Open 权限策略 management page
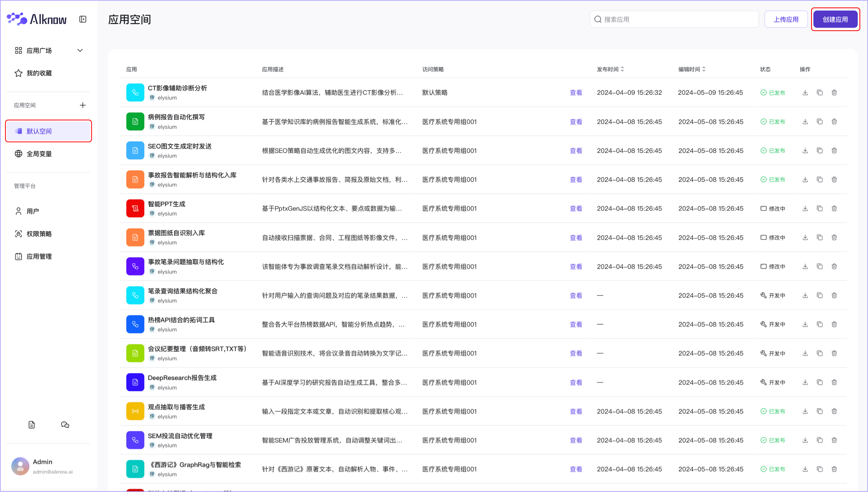 tap(39, 234)
